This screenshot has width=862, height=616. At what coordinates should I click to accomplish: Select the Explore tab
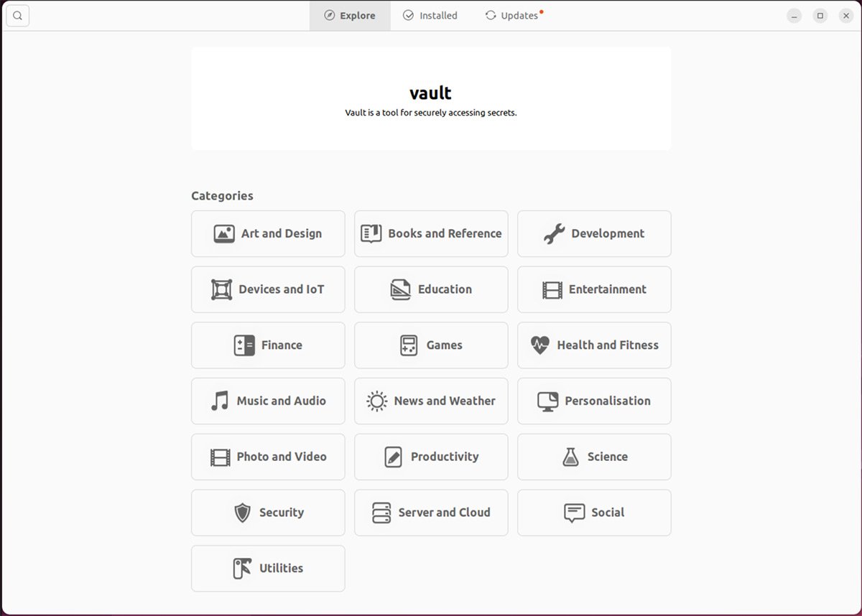[350, 16]
